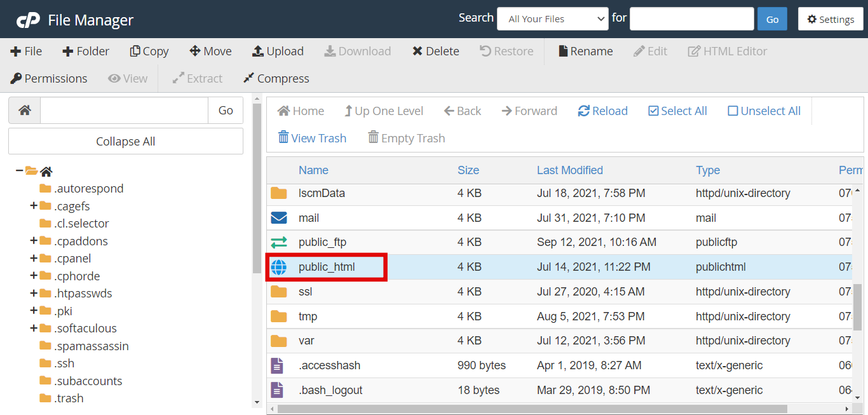Image resolution: width=868 pixels, height=415 pixels.
Task: Click the home icon above the tree
Action: click(24, 110)
